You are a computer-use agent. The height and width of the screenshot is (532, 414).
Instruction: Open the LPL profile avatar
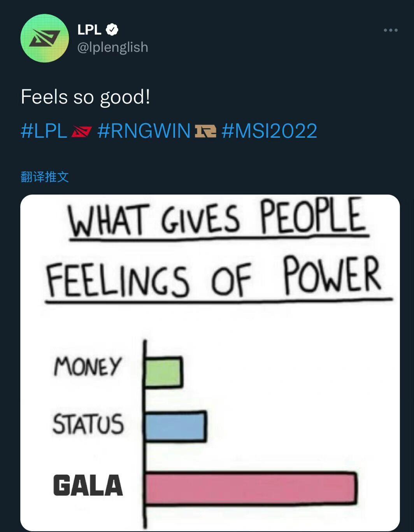(x=45, y=38)
